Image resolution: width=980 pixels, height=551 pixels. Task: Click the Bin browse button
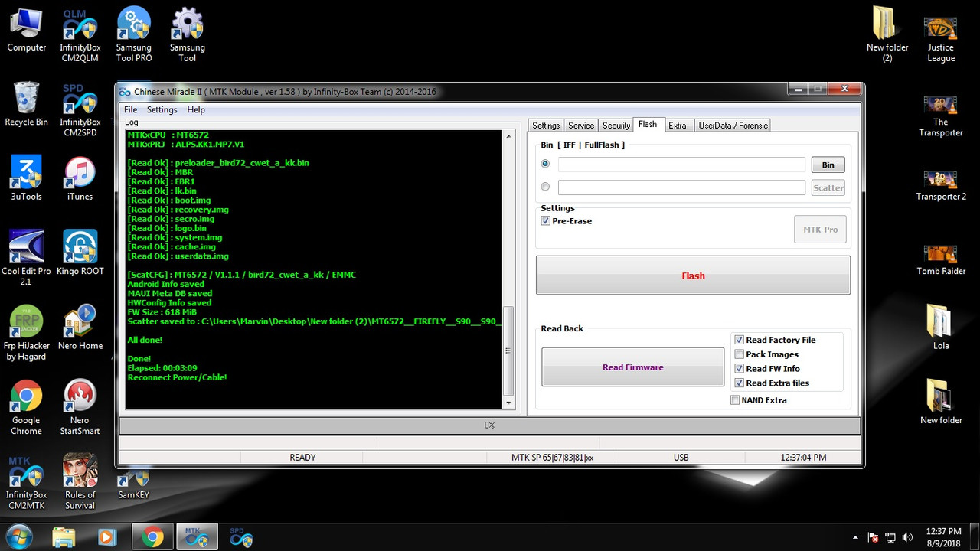[828, 165]
